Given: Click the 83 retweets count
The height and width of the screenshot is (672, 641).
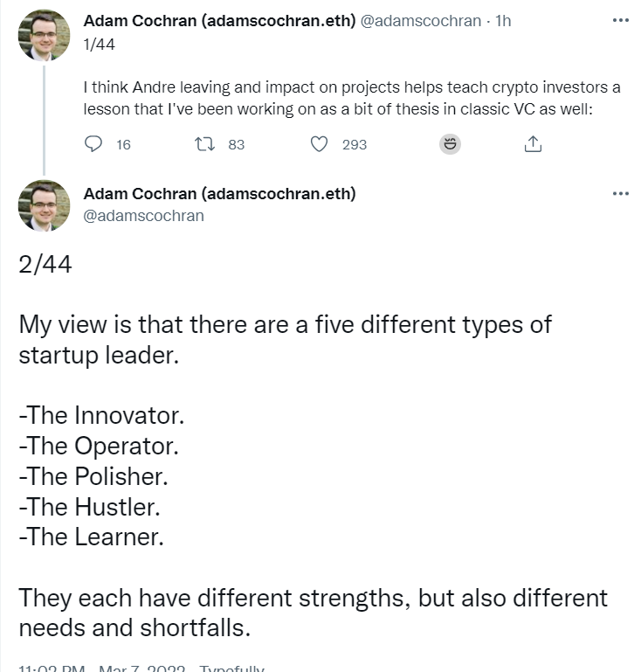Looking at the screenshot, I should (236, 145).
